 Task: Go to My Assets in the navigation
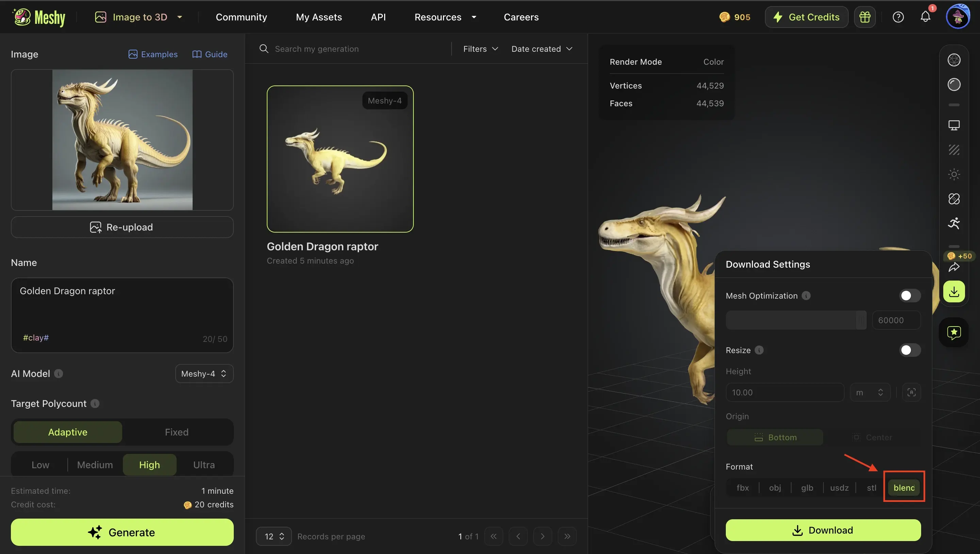tap(318, 17)
